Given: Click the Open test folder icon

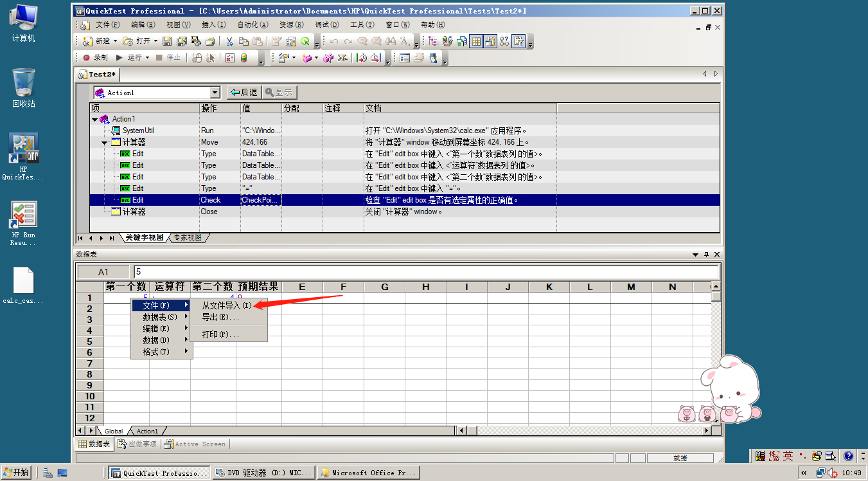Looking at the screenshot, I should [x=128, y=41].
